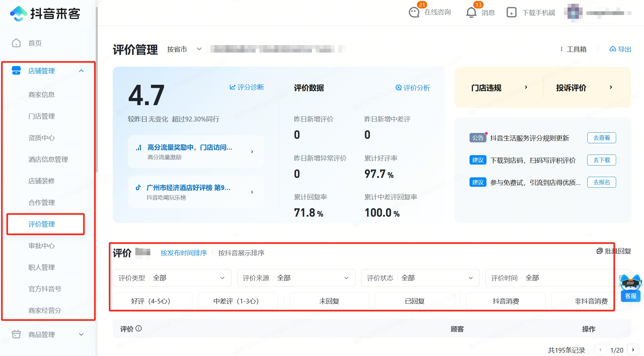644x356 pixels.
Task: Click the 去查看 button for the announcement
Action: tap(601, 138)
